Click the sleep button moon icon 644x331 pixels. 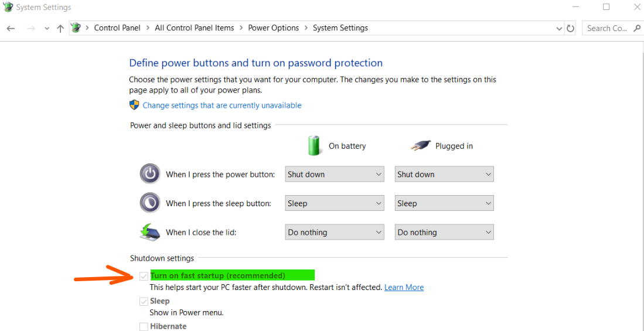[x=151, y=203]
